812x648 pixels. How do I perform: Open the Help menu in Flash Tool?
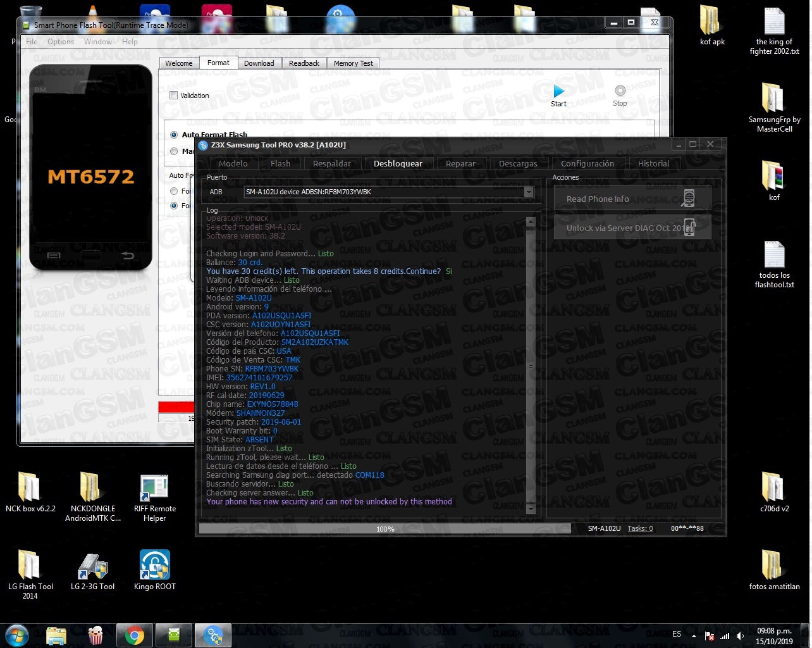[130, 42]
